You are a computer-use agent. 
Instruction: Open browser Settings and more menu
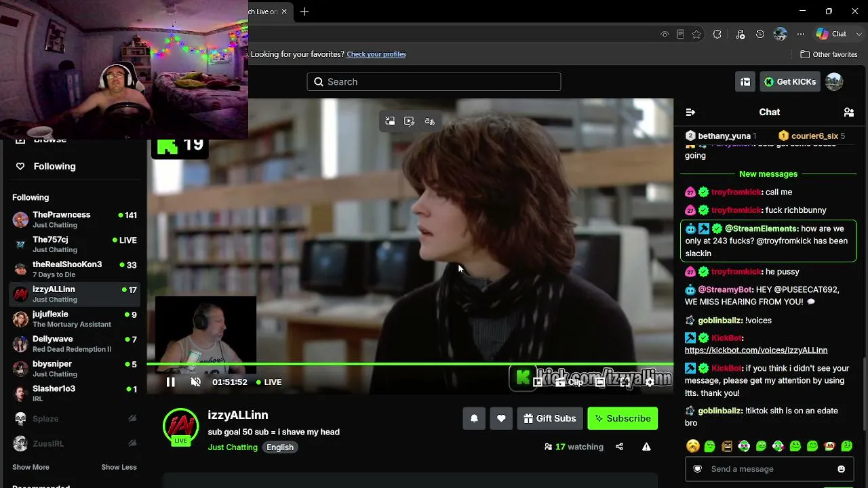click(801, 34)
